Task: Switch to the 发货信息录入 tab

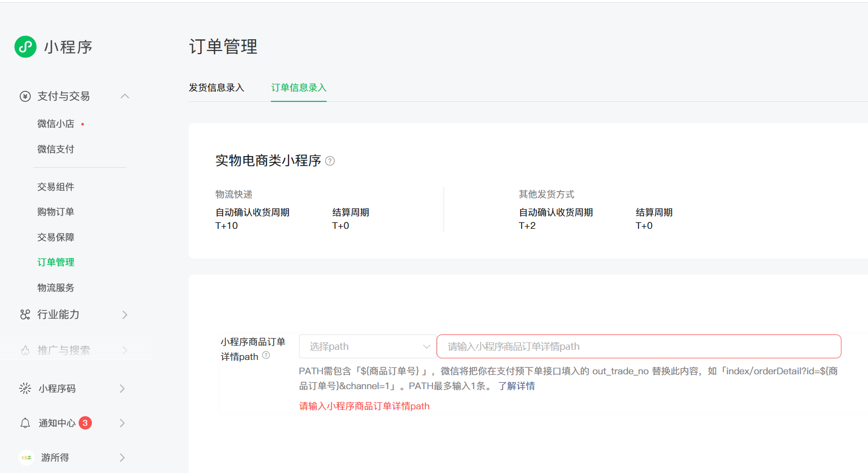Action: [216, 88]
